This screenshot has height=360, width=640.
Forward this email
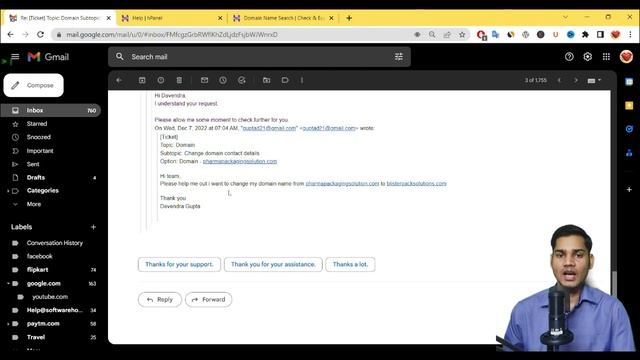[209, 300]
